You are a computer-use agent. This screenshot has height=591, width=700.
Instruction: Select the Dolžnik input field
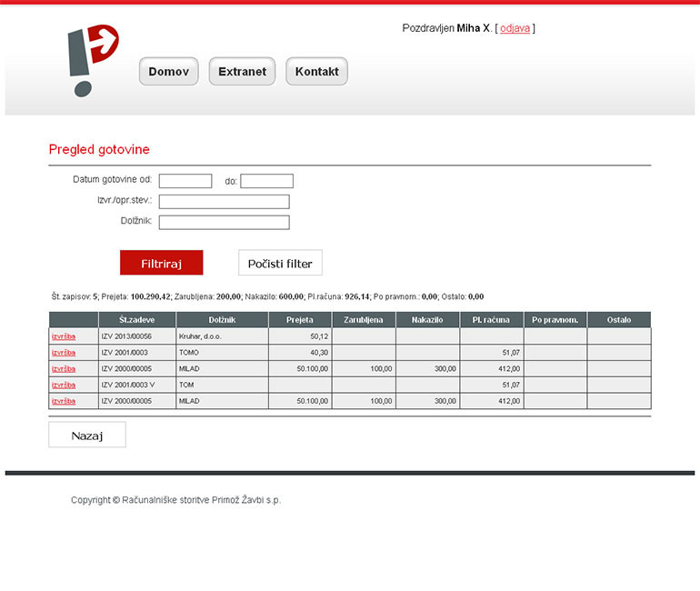click(225, 222)
